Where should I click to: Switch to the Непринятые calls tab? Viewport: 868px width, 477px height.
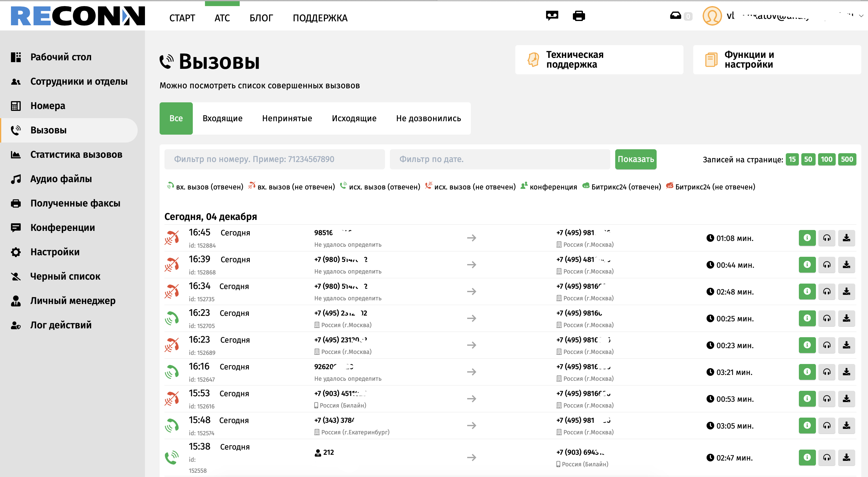(287, 118)
